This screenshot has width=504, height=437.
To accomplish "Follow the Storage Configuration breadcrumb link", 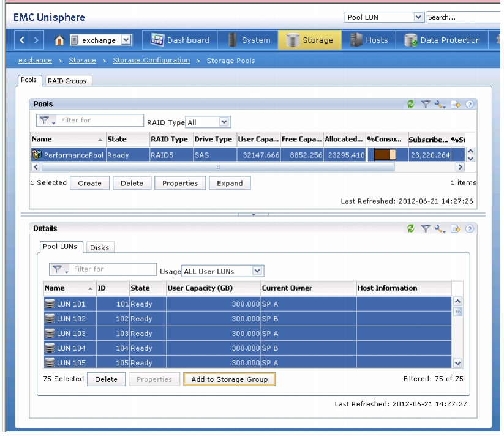I will [x=151, y=60].
